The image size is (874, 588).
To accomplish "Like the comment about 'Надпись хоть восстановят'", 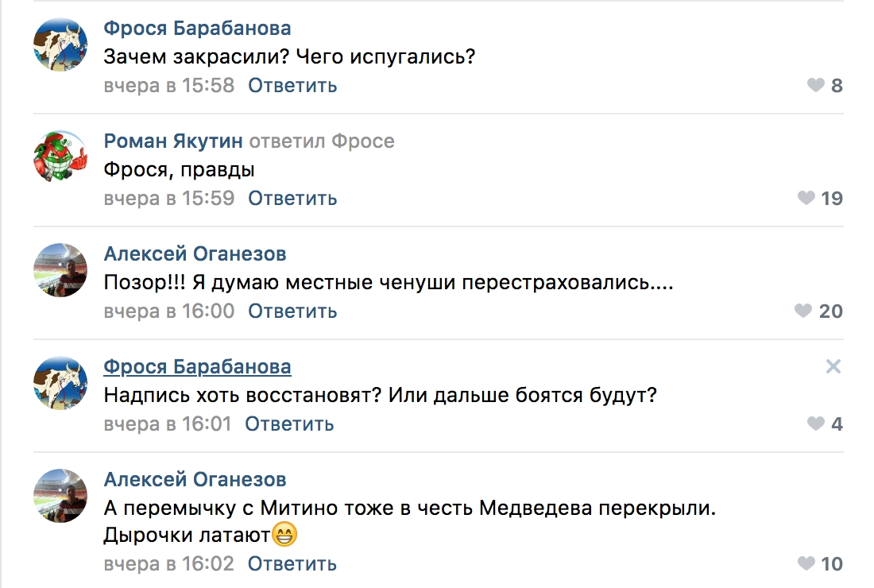I will coord(816,424).
